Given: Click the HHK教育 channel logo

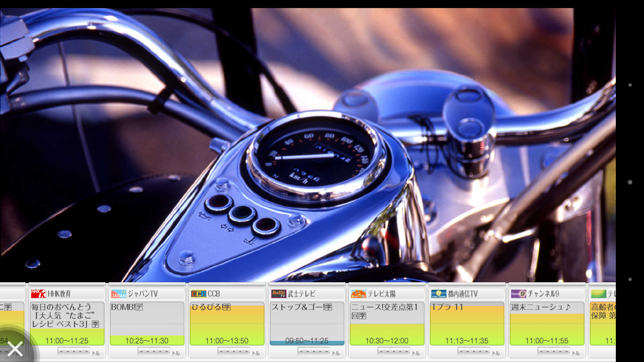Looking at the screenshot, I should [x=38, y=294].
